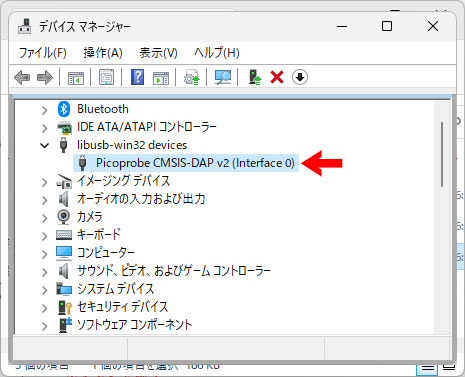Expand the キーボード category
Screen dimensions: 465x377
[44, 236]
